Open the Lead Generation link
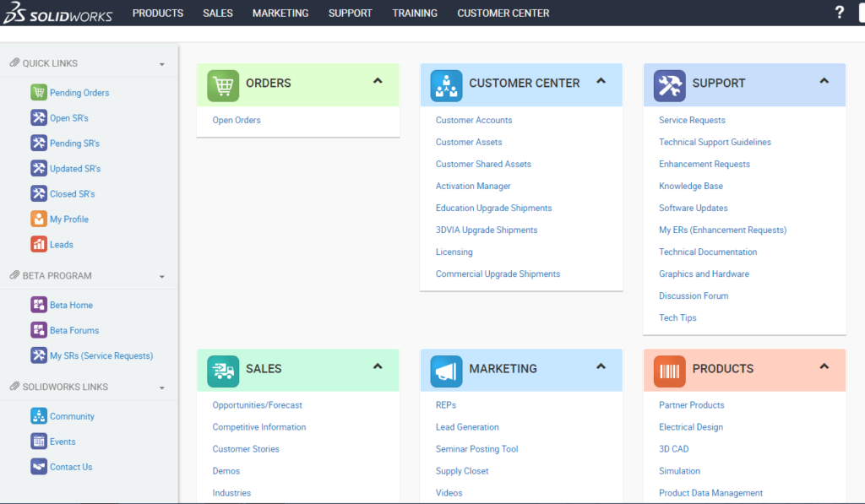Viewport: 865px width, 504px height. tap(467, 427)
